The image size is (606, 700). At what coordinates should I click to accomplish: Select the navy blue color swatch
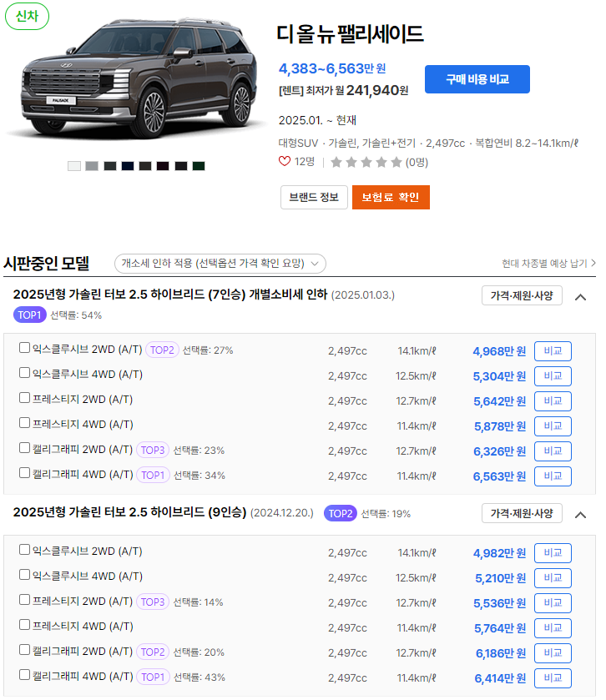tap(128, 166)
